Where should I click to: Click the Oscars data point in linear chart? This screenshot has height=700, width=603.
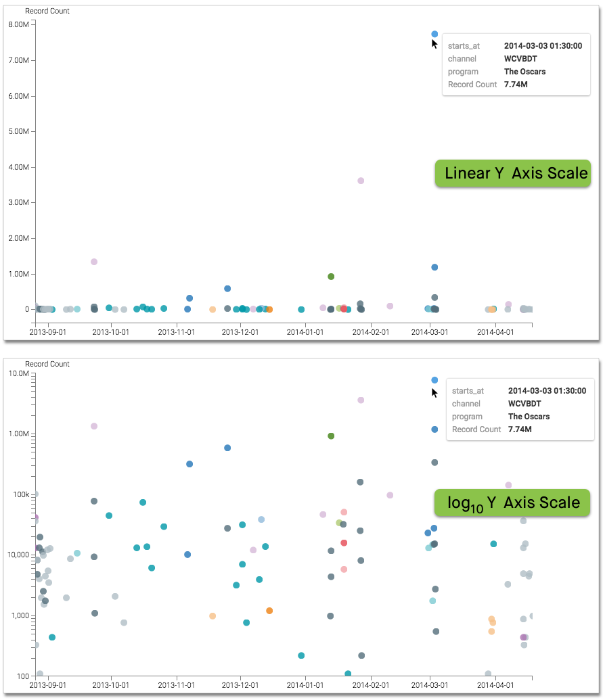pos(434,34)
